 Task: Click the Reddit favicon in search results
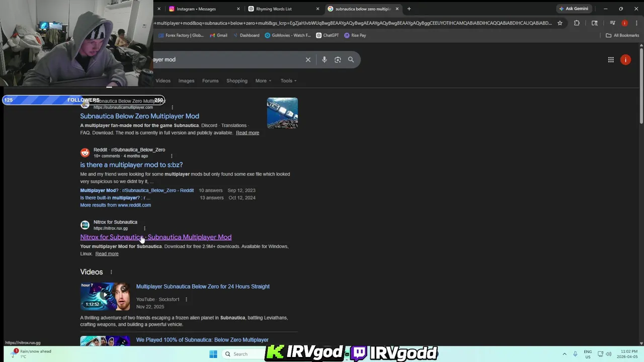(85, 152)
